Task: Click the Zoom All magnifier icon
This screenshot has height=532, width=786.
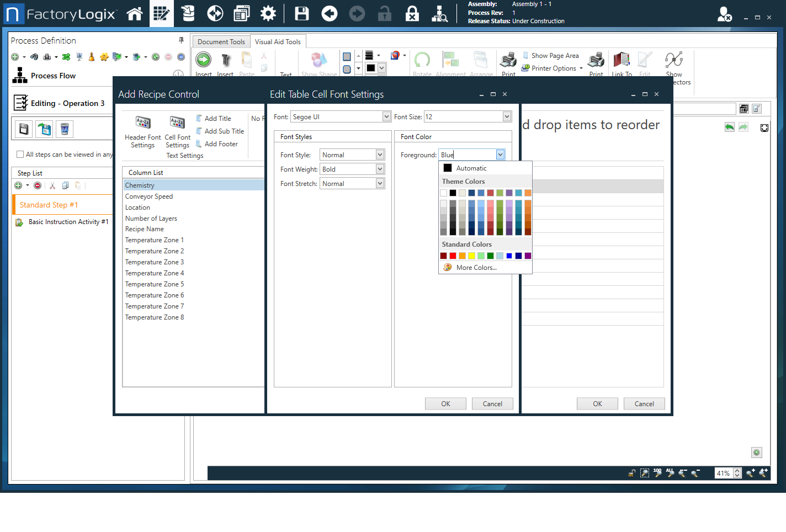Action: (670, 473)
